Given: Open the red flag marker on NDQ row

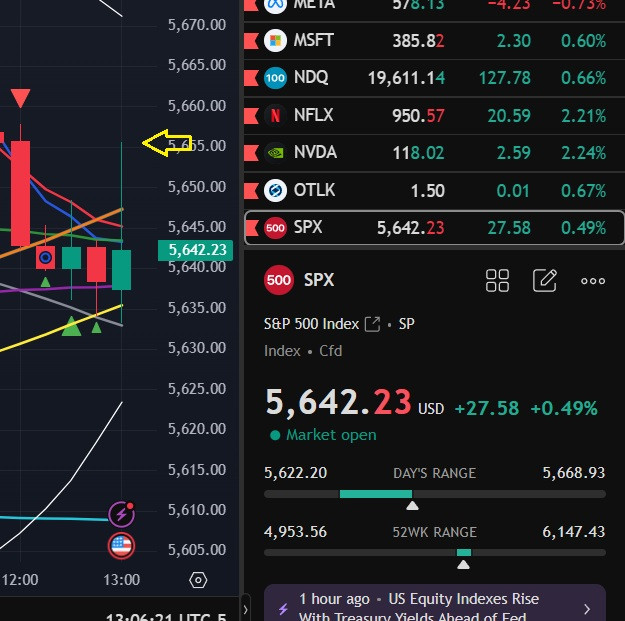Looking at the screenshot, I should click(x=251, y=78).
